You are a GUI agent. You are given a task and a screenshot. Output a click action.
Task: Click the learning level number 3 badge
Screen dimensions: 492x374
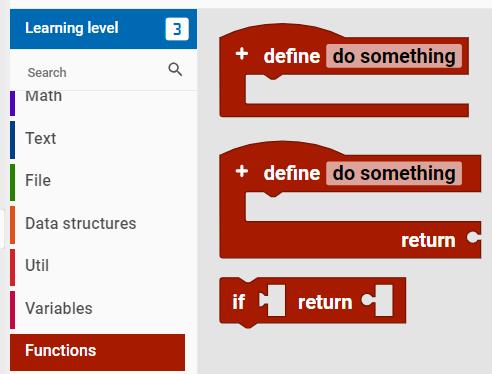[177, 29]
